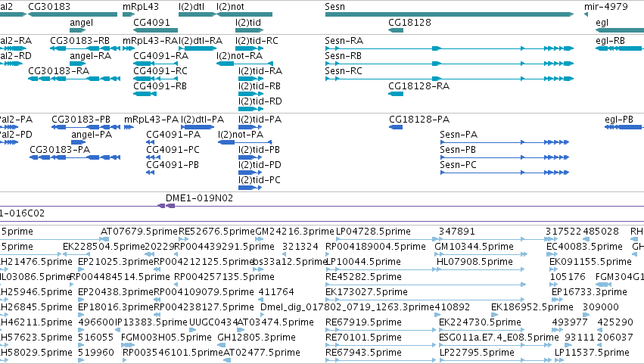Click the l(2)not-RA transcript label

click(239, 56)
